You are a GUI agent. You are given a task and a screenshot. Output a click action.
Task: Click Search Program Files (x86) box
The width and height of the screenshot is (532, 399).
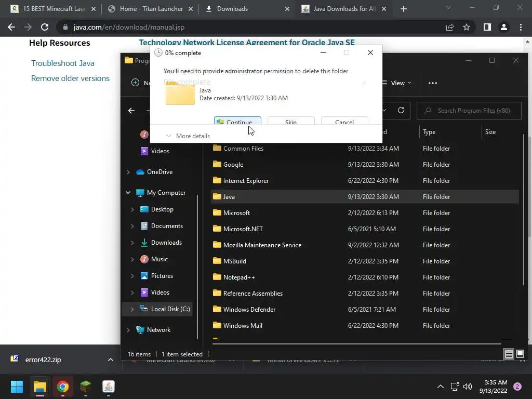(x=469, y=111)
